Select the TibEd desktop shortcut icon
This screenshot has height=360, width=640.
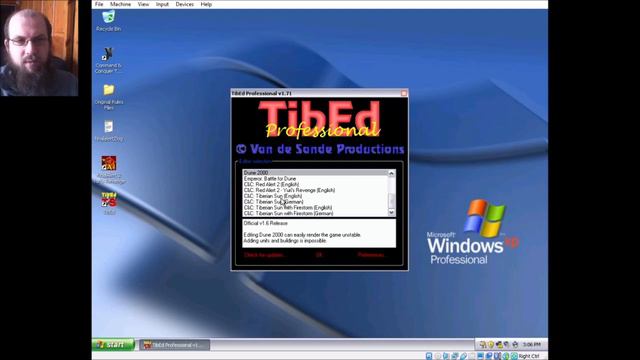click(x=109, y=203)
